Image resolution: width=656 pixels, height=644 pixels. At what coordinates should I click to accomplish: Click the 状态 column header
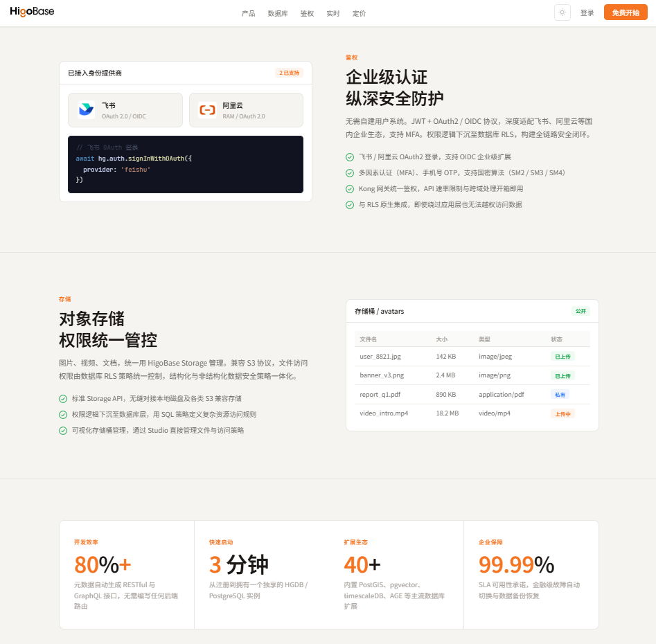pos(556,339)
